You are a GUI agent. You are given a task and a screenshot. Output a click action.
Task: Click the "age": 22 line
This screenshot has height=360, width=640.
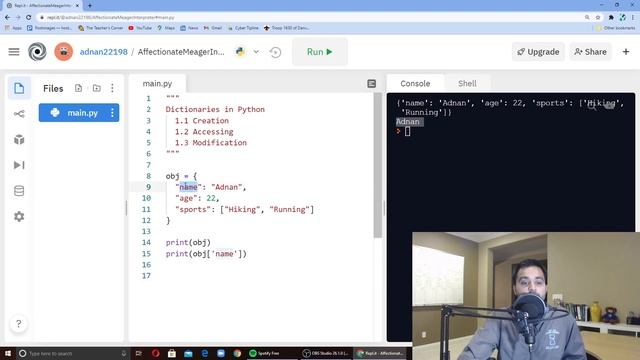pyautogui.click(x=197, y=198)
